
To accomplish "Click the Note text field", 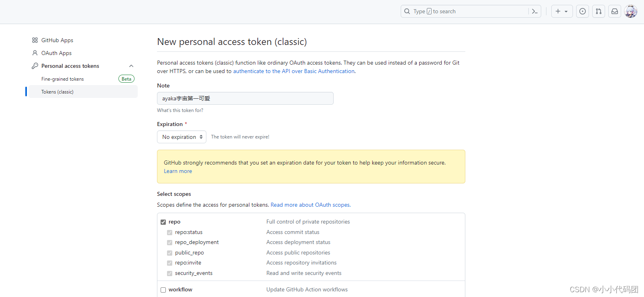I will coord(245,98).
